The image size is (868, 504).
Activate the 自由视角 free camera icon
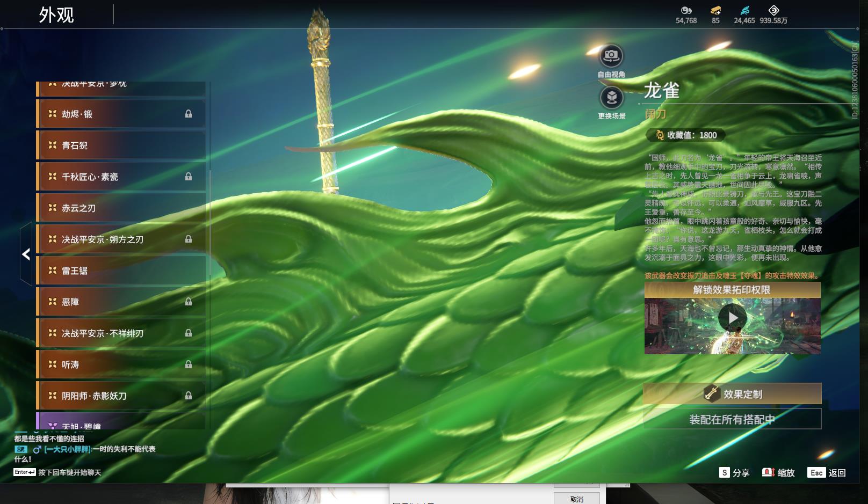[x=611, y=56]
